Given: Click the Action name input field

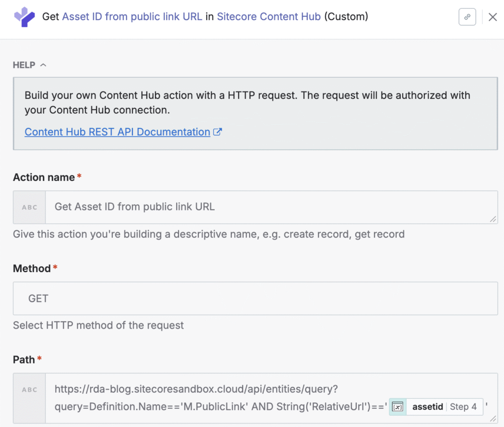Looking at the screenshot, I should (271, 207).
